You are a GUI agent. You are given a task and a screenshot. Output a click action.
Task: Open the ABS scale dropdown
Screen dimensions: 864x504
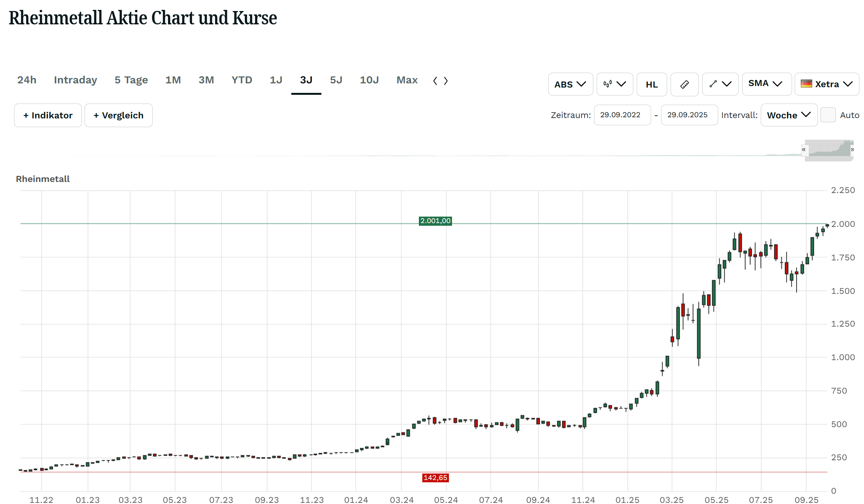pyautogui.click(x=570, y=84)
